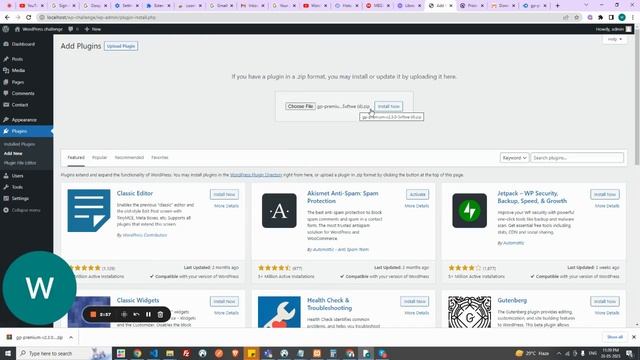Activate the Akismet Anti-Spam plugin
640x360 pixels.
pos(417,194)
